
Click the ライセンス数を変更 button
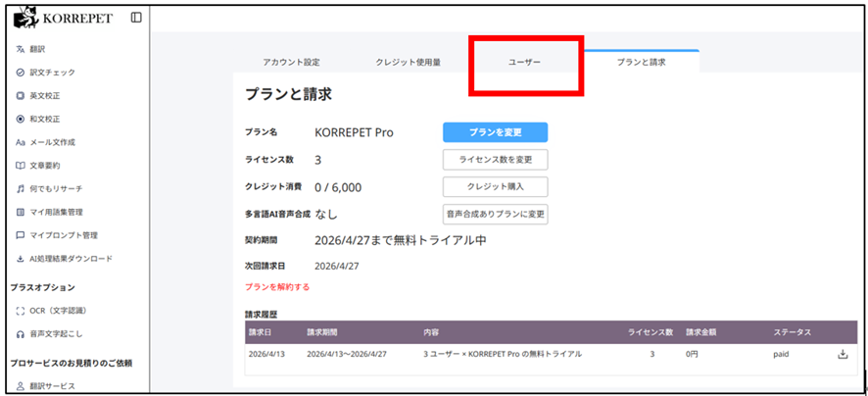[495, 160]
